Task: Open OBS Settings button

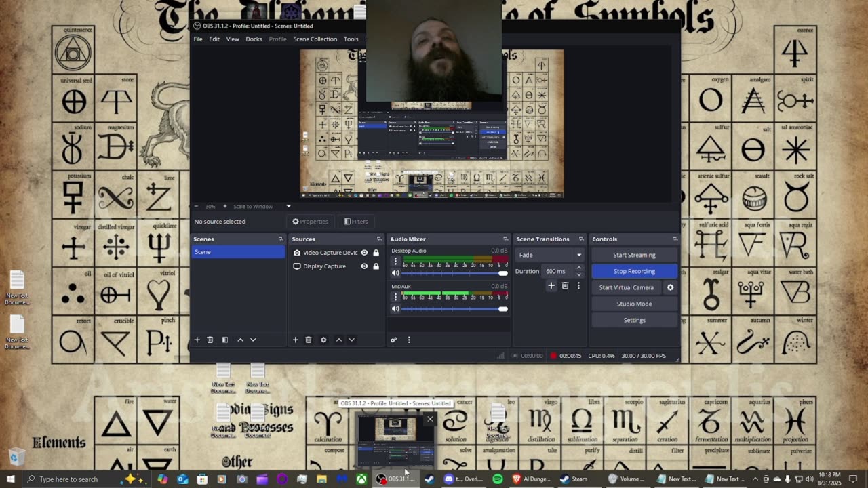Action: 634,320
